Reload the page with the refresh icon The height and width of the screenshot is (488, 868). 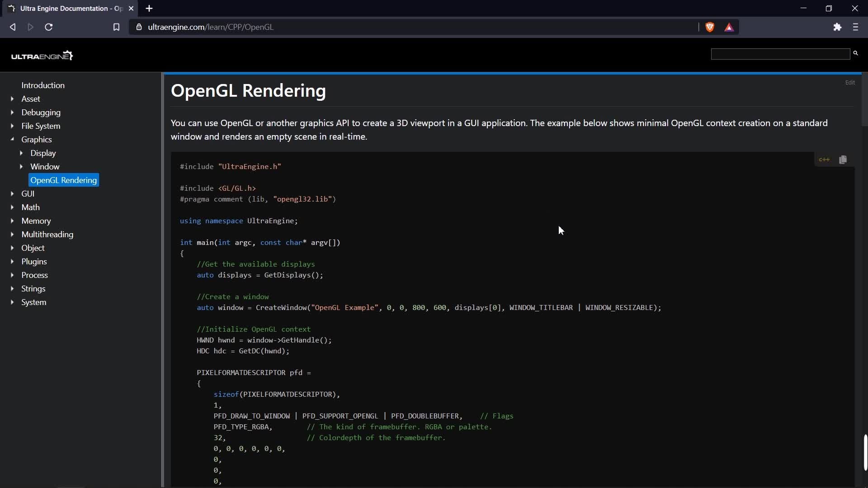[x=49, y=27]
